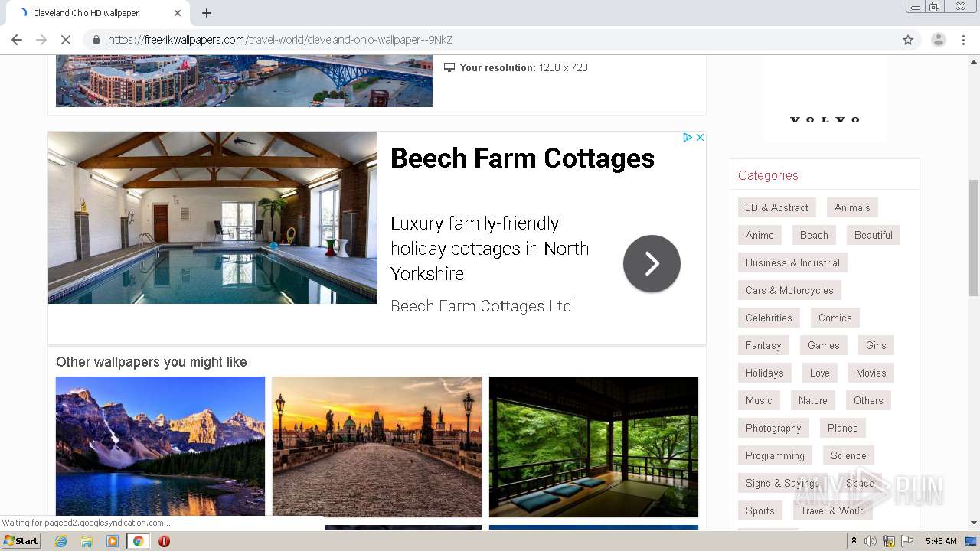980x551 pixels.
Task: Choose Business & Industrial category
Action: click(792, 262)
